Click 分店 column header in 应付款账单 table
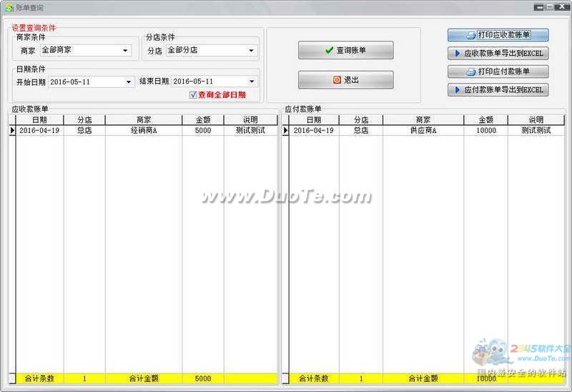The width and height of the screenshot is (572, 392). [x=361, y=120]
